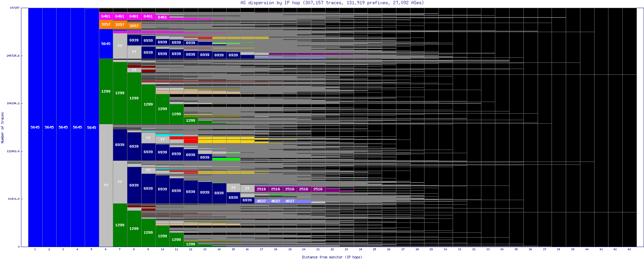Click the lavender 4637 block at hop 18
Image resolution: width=644 pixels, height=259 pixels.
click(x=276, y=201)
